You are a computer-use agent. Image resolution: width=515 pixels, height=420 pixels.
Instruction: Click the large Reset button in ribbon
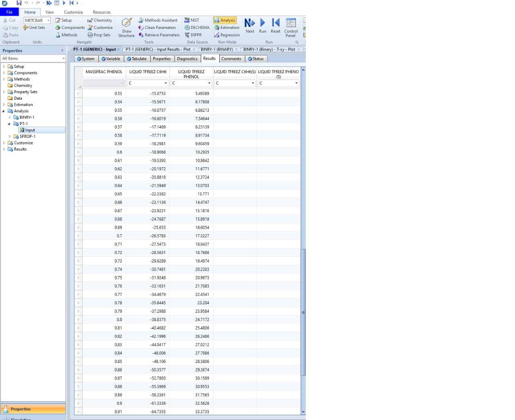point(276,26)
